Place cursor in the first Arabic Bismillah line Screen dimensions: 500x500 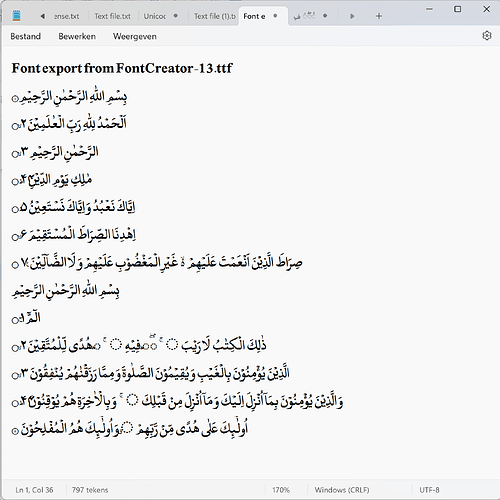coord(69,97)
